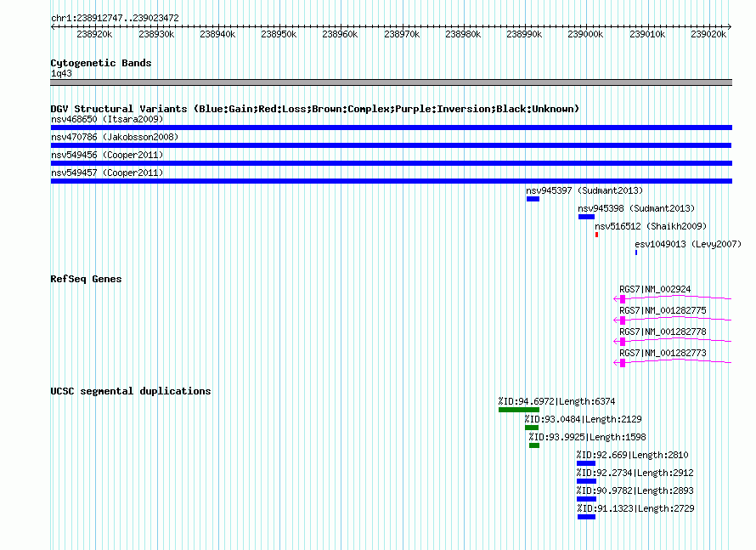The image size is (756, 550).
Task: Select the red nsv516512 (Shaikh2009) loss marker
Action: [x=596, y=235]
